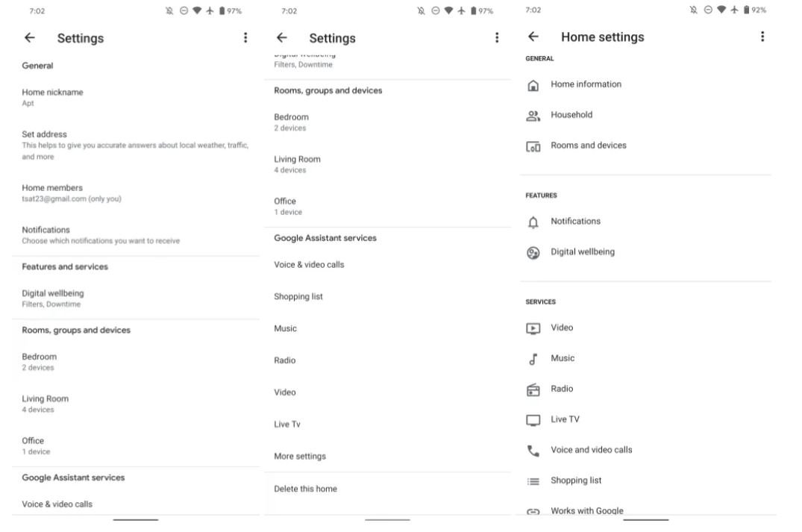Image resolution: width=802 pixels, height=532 pixels.
Task: Choose which notifications you want to receive
Action: pyautogui.click(x=100, y=235)
